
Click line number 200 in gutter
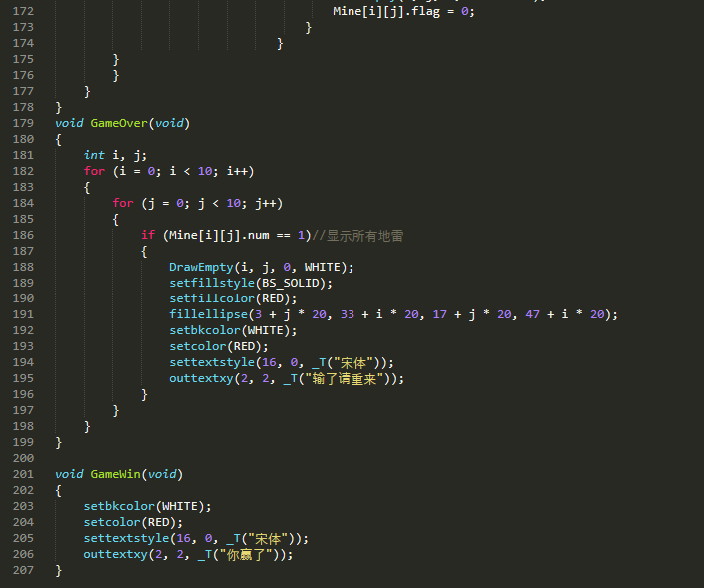click(x=23, y=458)
